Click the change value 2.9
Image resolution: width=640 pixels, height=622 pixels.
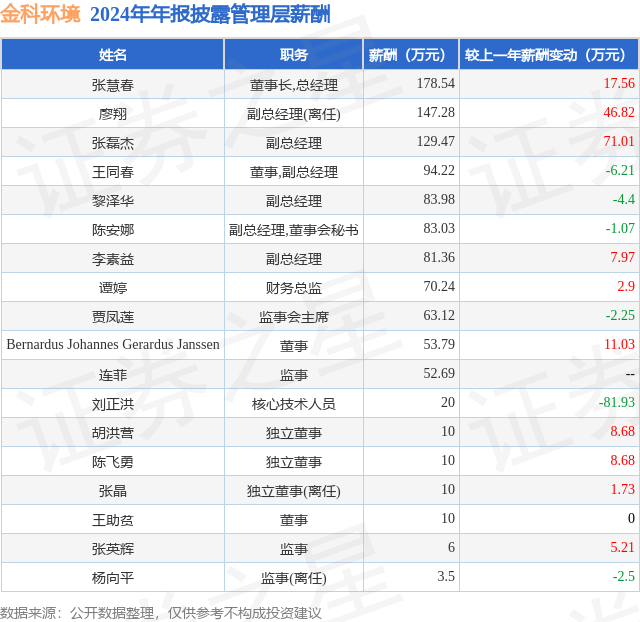click(626, 287)
